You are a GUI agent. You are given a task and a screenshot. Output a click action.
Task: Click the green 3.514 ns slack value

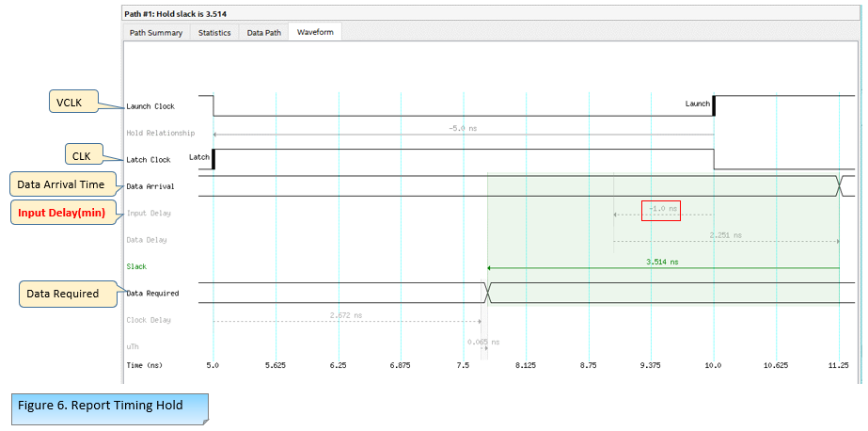tap(663, 262)
